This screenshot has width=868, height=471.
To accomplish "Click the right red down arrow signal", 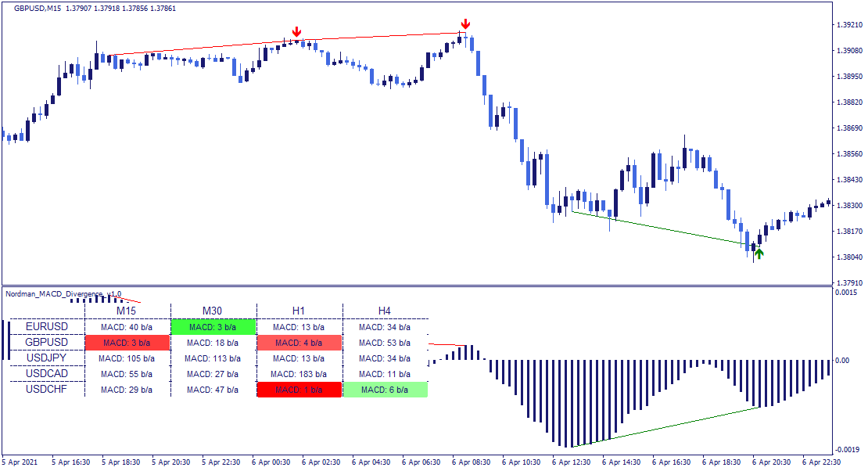I will (x=465, y=24).
